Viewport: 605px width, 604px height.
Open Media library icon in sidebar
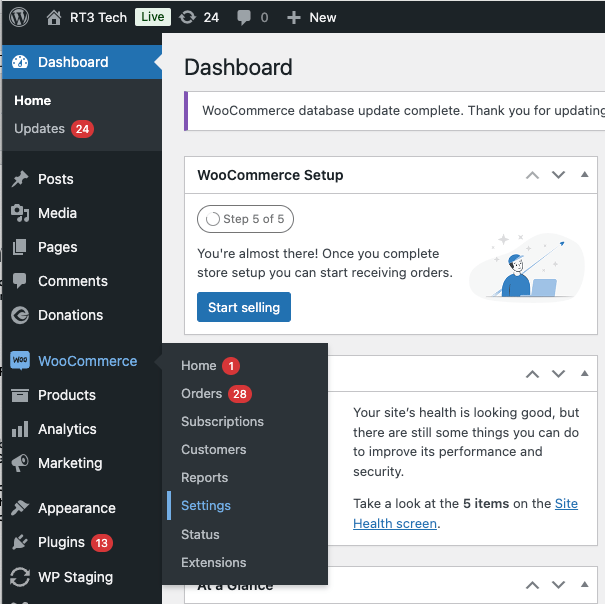click(x=19, y=213)
